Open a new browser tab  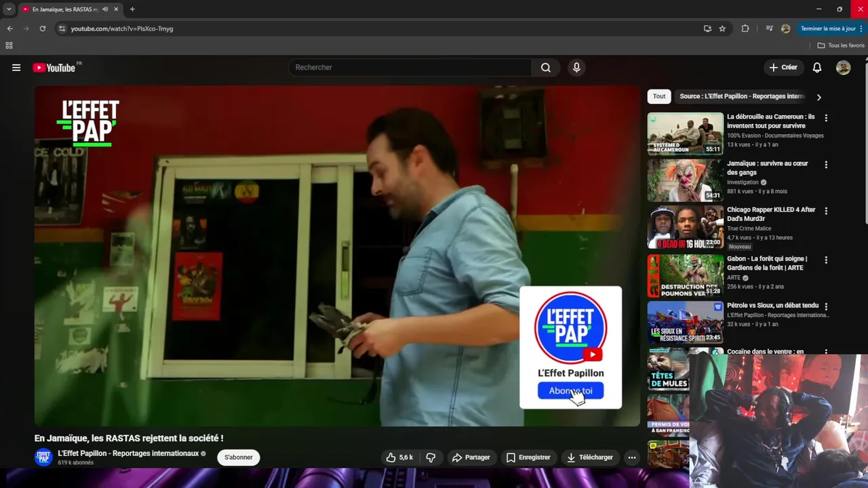click(x=132, y=9)
